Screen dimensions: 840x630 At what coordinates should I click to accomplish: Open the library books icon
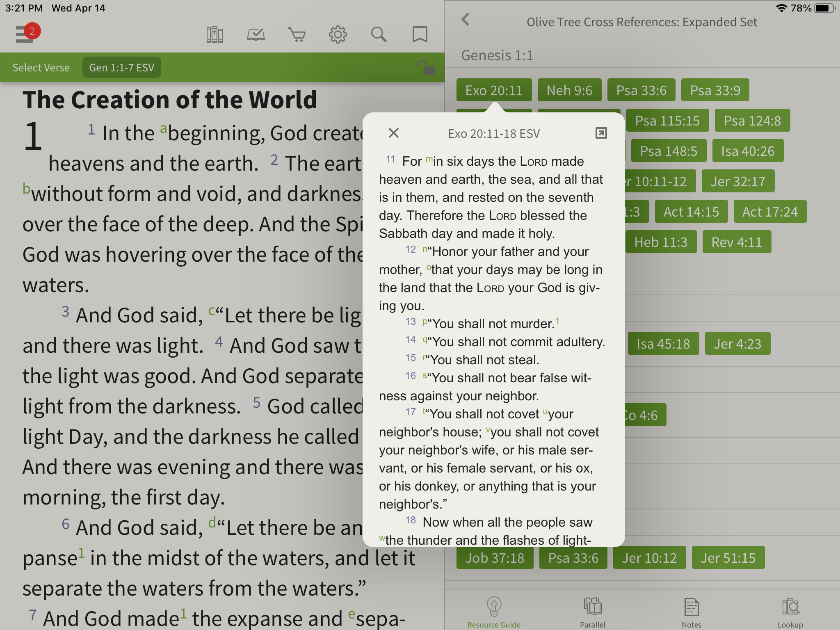pyautogui.click(x=215, y=35)
